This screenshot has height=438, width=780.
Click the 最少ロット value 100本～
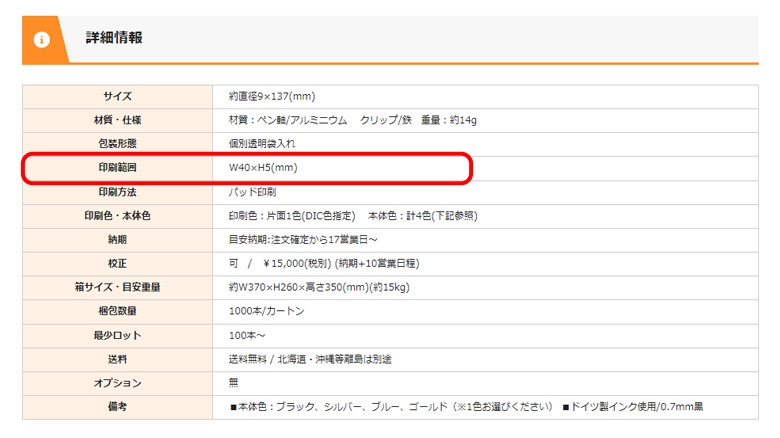click(250, 335)
